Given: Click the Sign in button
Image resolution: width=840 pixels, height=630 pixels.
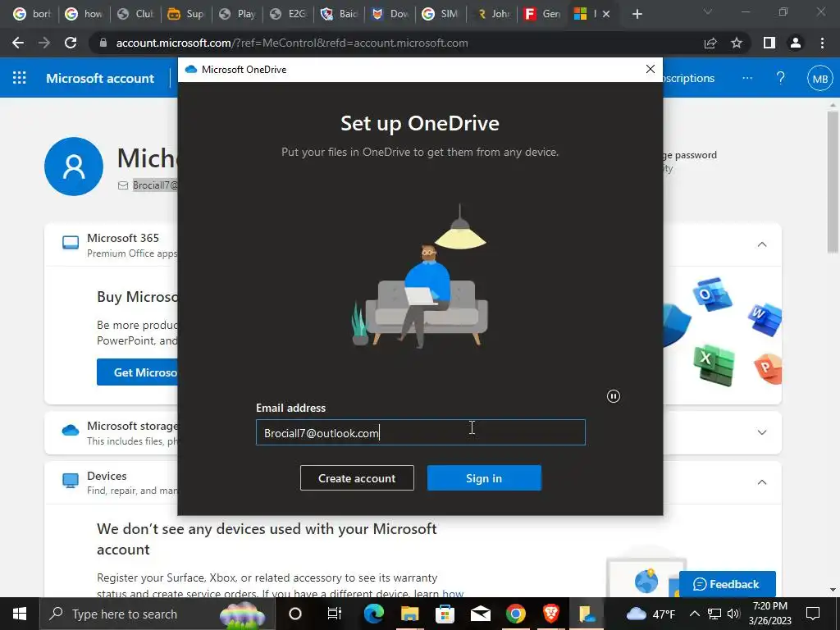Looking at the screenshot, I should 484,478.
